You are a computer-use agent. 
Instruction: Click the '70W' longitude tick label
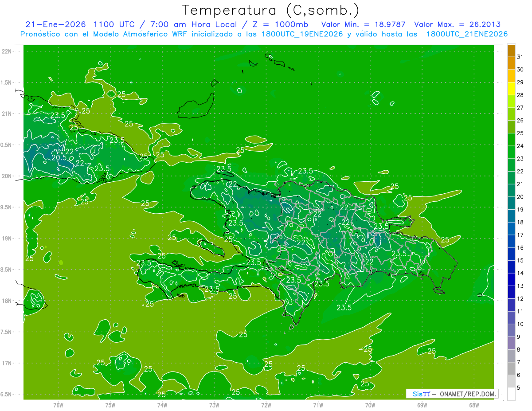370,405
